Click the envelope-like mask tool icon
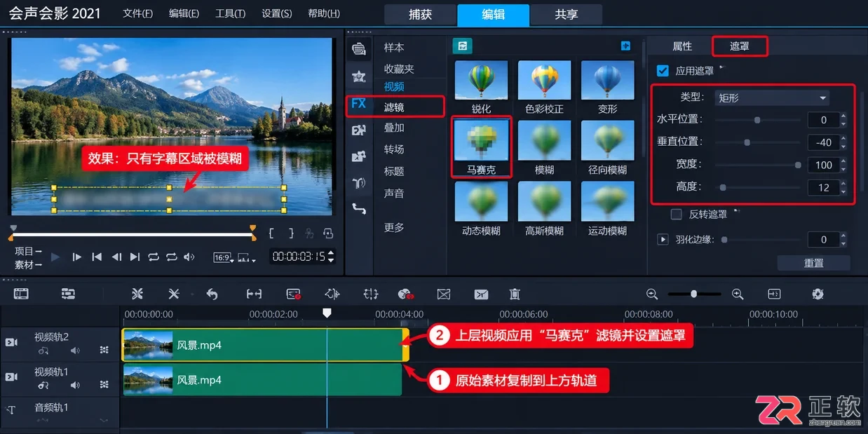The width and height of the screenshot is (868, 434). [444, 294]
